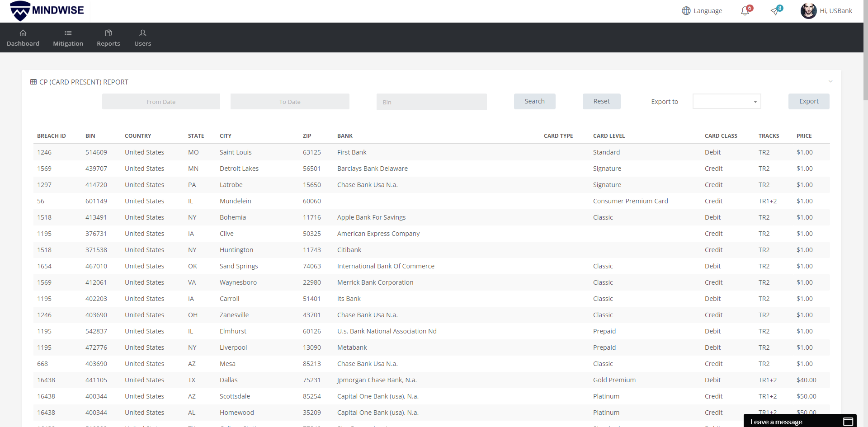Image resolution: width=868 pixels, height=427 pixels.
Task: Click inside the Bin input field
Action: [x=431, y=102]
